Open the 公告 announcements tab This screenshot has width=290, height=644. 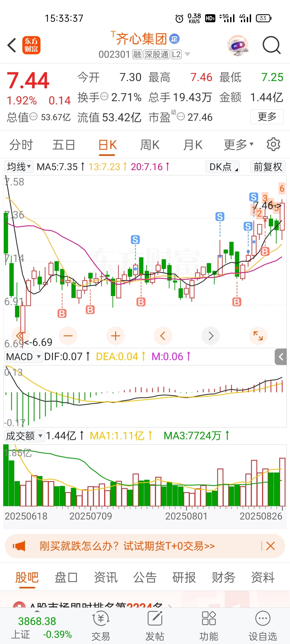(x=145, y=577)
